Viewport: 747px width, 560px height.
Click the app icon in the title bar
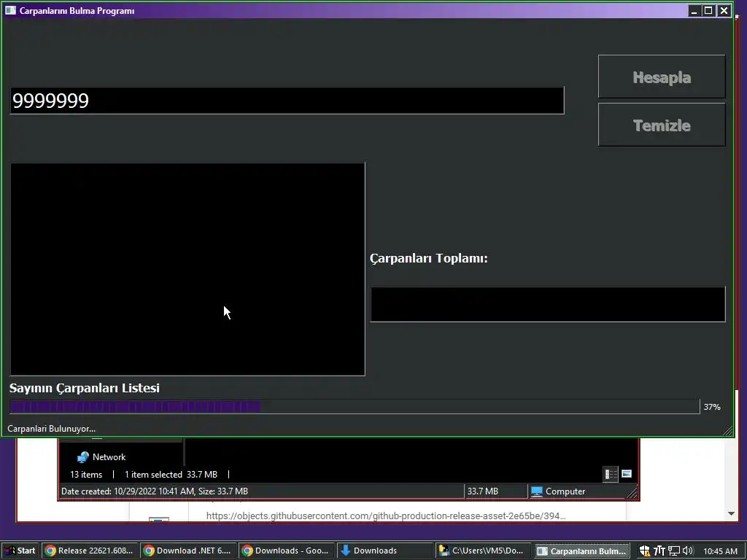pyautogui.click(x=10, y=10)
